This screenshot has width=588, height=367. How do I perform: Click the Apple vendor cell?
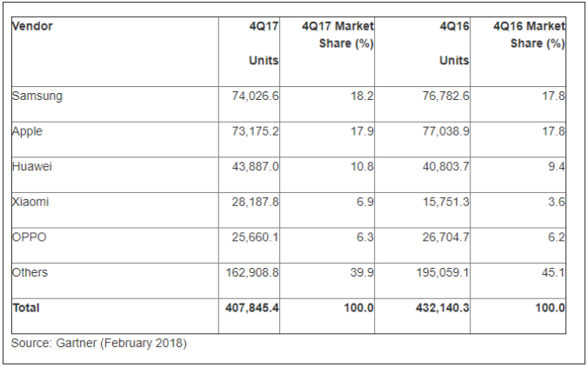pos(27,131)
